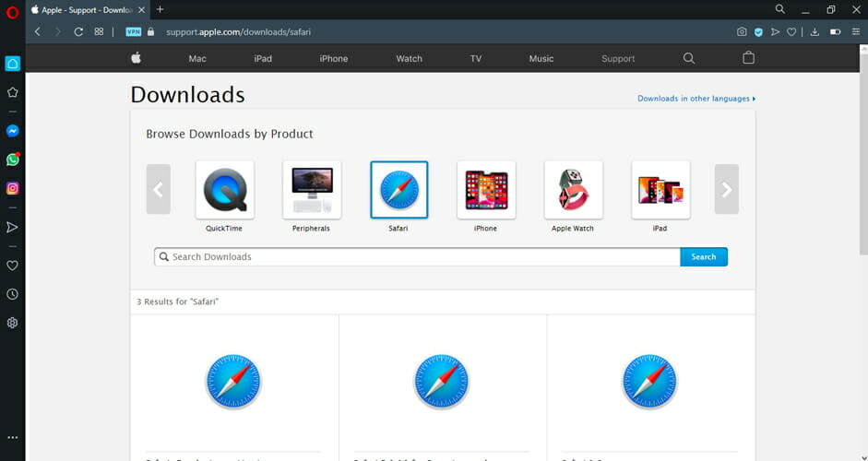Open Settings gear in sidebar
The height and width of the screenshot is (461, 868).
[x=12, y=323]
